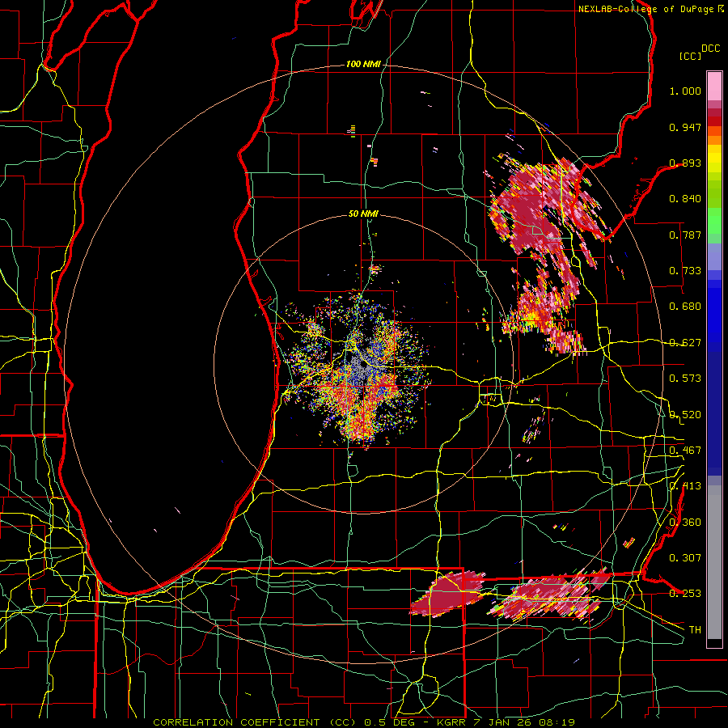The image size is (728, 728).
Task: Select the 0.253 scale value
Action: tap(685, 594)
